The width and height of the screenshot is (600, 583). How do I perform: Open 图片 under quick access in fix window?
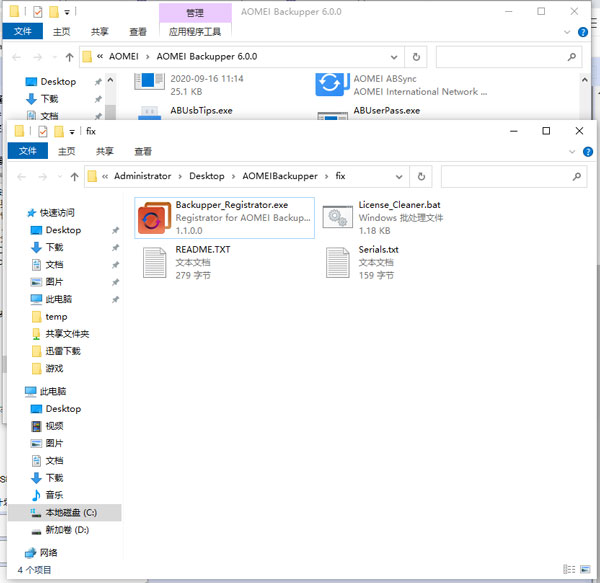47,282
